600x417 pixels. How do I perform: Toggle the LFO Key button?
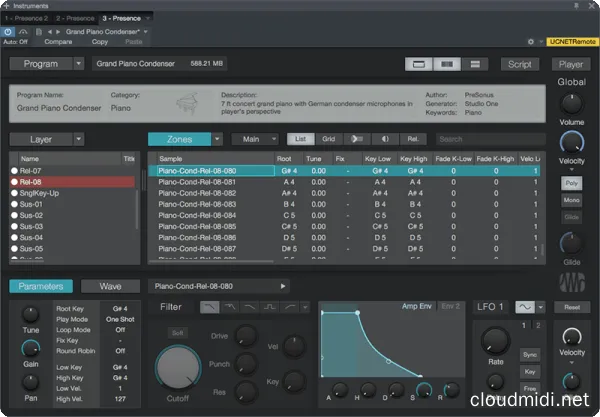click(x=530, y=371)
